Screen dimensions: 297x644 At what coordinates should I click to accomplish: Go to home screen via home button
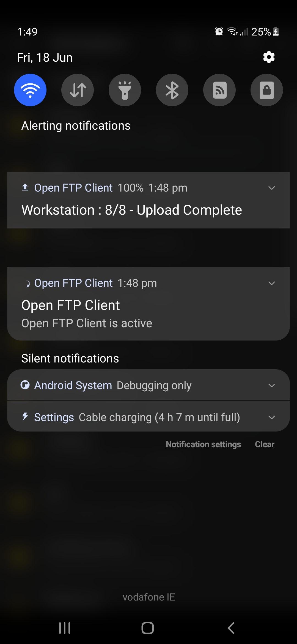[x=148, y=628]
